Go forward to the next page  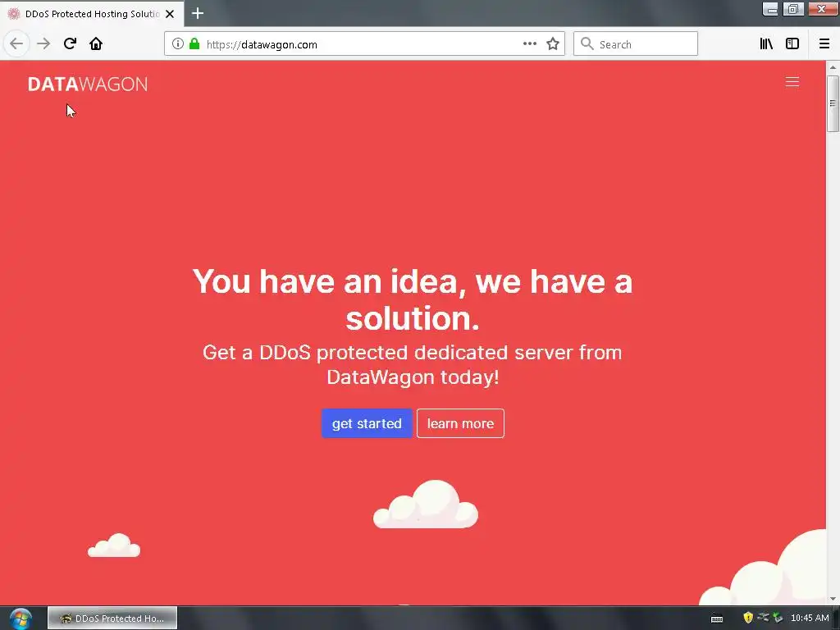(x=43, y=43)
